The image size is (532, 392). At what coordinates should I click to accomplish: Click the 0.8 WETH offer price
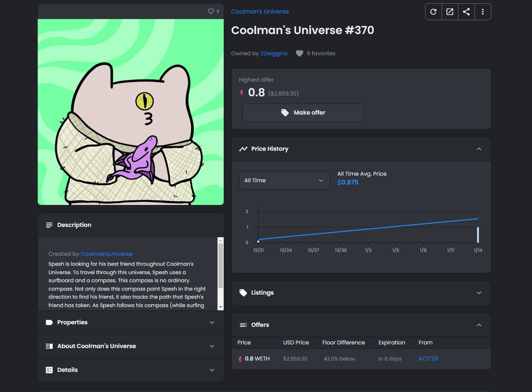pos(257,359)
